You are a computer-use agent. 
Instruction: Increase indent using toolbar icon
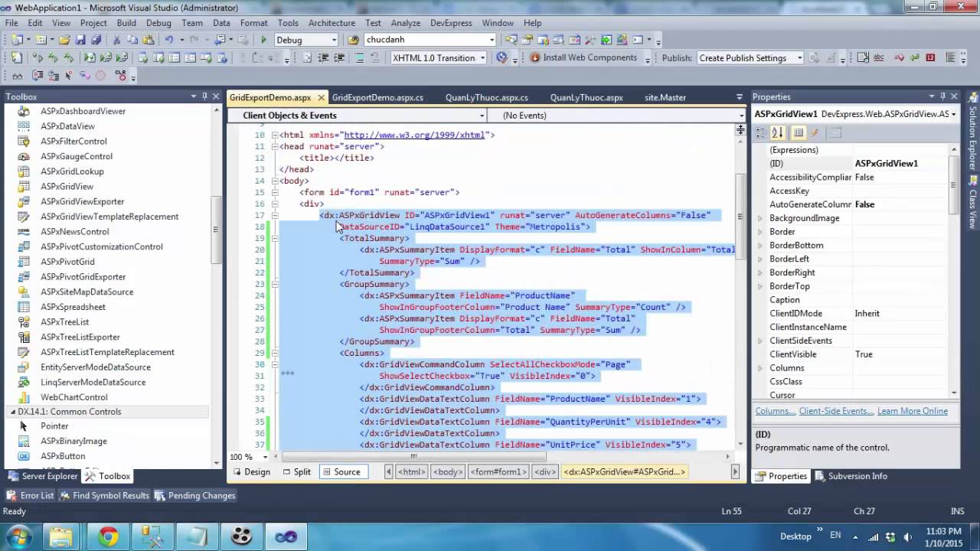339,57
